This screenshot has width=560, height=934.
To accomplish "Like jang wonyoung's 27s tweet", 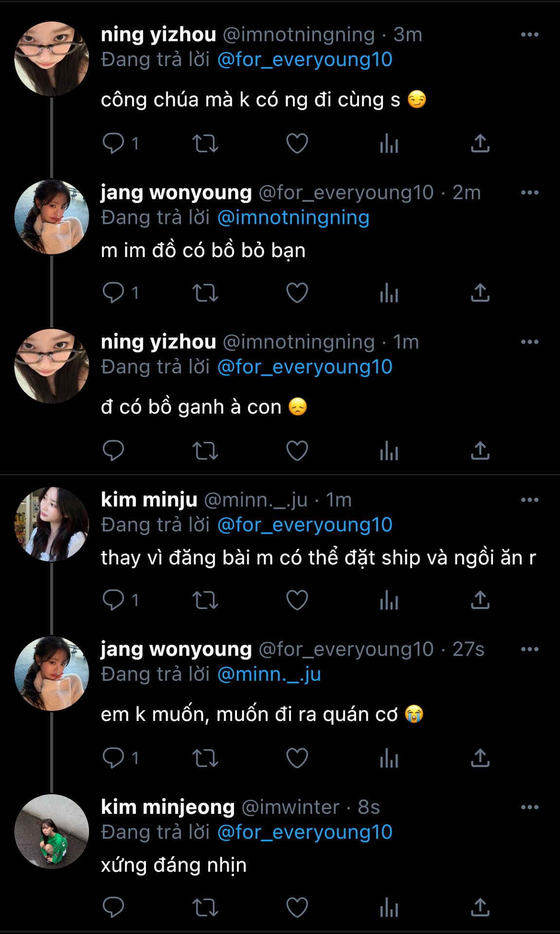I will coord(297,758).
